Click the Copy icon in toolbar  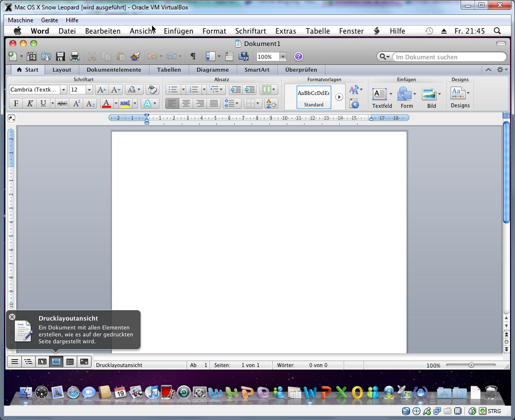pyautogui.click(x=106, y=56)
